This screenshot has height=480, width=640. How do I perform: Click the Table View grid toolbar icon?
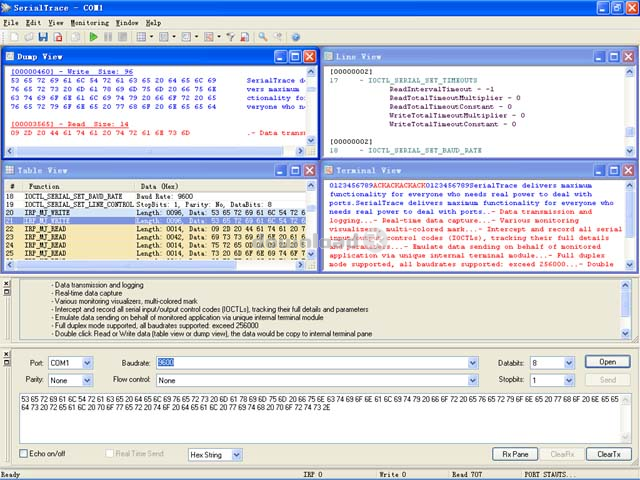141,37
